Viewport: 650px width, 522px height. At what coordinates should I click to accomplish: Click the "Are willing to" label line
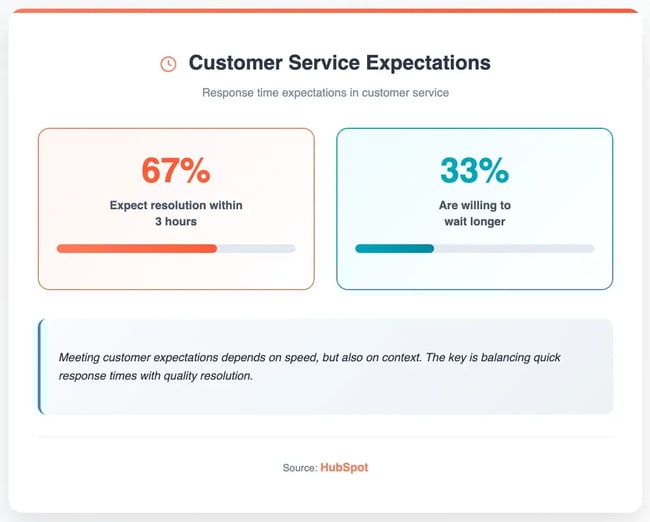point(474,205)
